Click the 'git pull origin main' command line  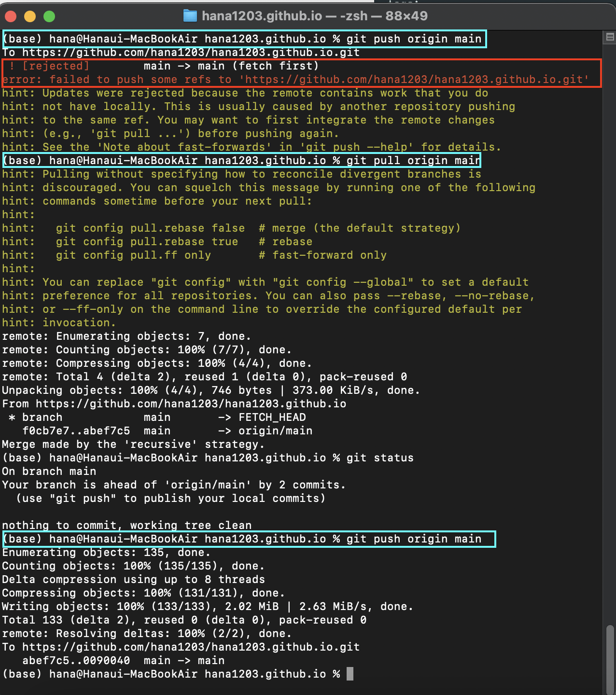242,160
